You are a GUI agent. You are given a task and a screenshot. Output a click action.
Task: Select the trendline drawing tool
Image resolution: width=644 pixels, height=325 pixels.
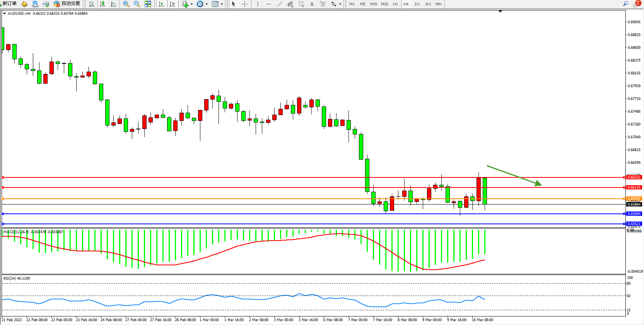tap(279, 4)
